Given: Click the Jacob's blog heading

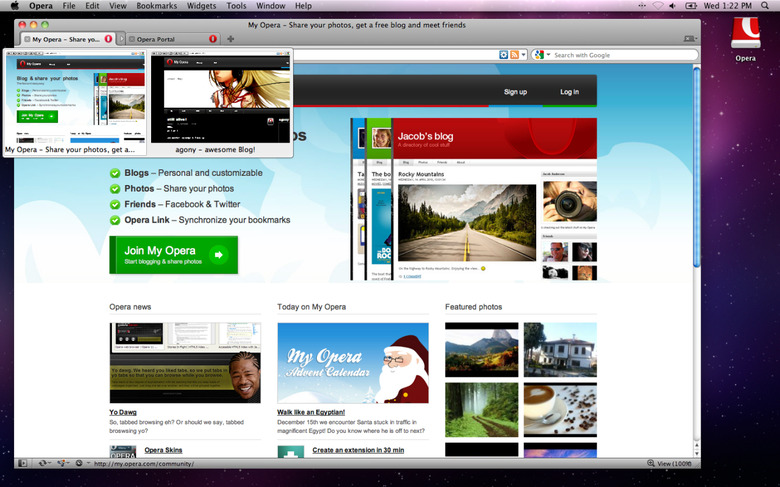Looking at the screenshot, I should point(425,136).
